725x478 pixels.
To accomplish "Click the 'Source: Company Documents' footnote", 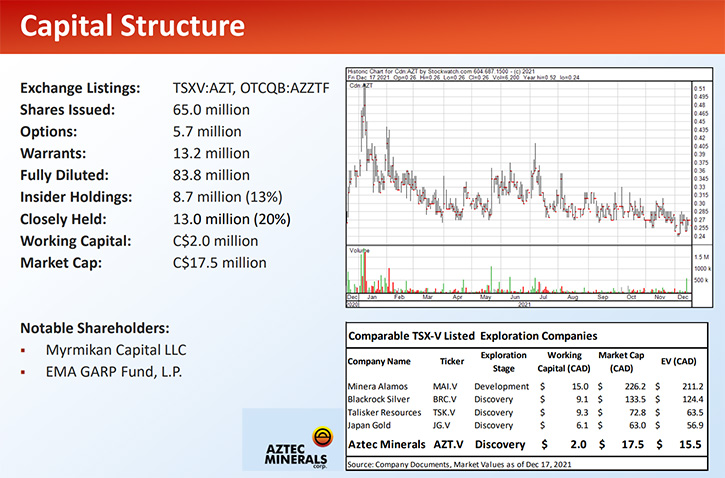I will pyautogui.click(x=459, y=464).
